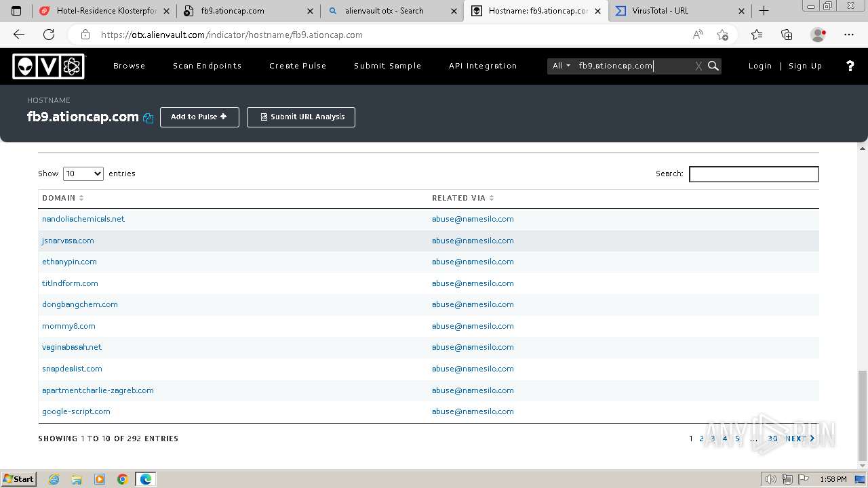The width and height of the screenshot is (868, 488).
Task: Open the Edge settings ellipsis menu
Action: 849,35
